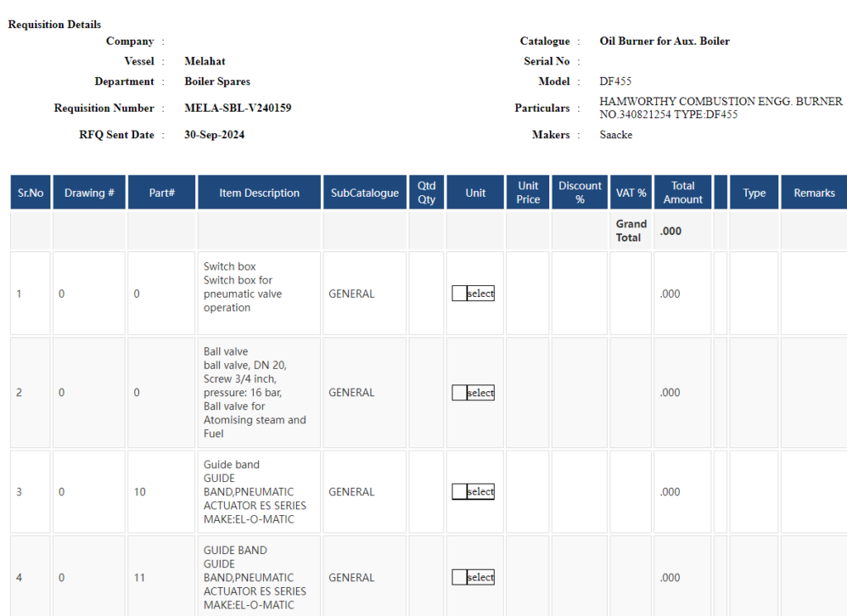
Task: Expand Unit dropdown for item Sr.No 3
Action: 473,492
